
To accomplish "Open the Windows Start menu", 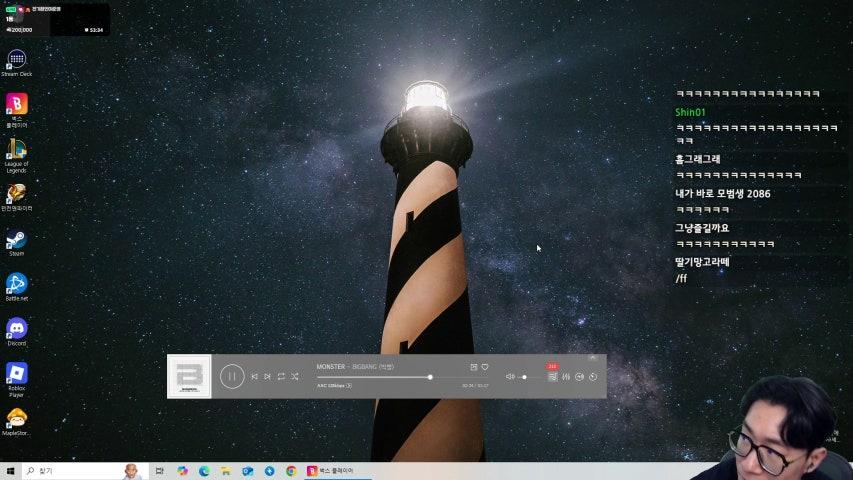I will tap(11, 470).
